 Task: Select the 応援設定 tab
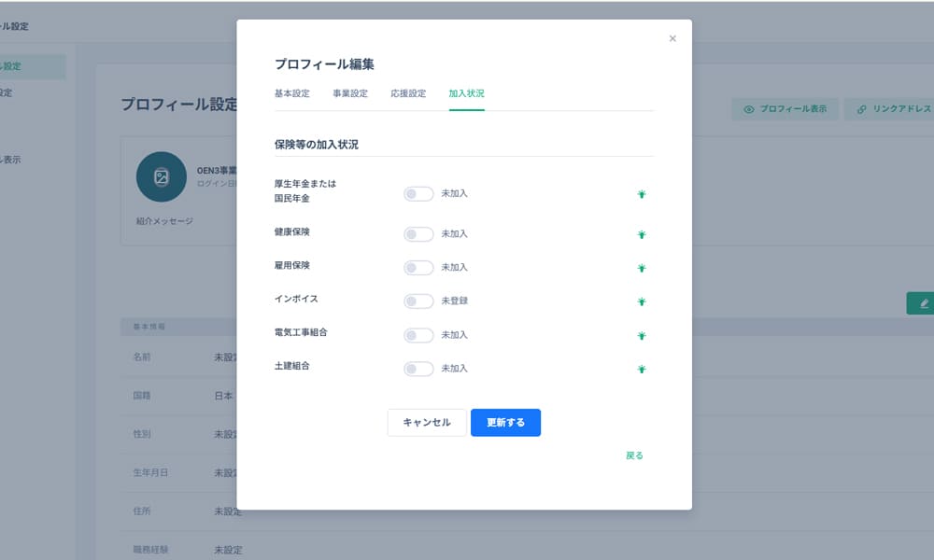(x=408, y=93)
